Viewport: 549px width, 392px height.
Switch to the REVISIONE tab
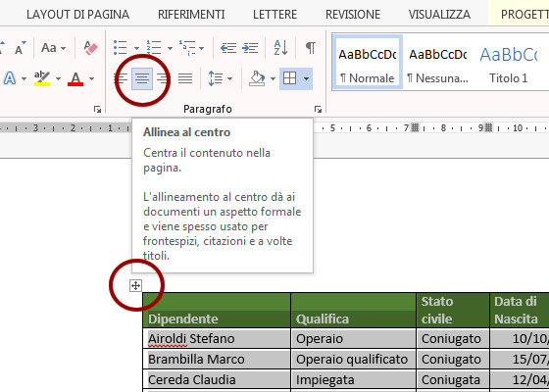(353, 15)
